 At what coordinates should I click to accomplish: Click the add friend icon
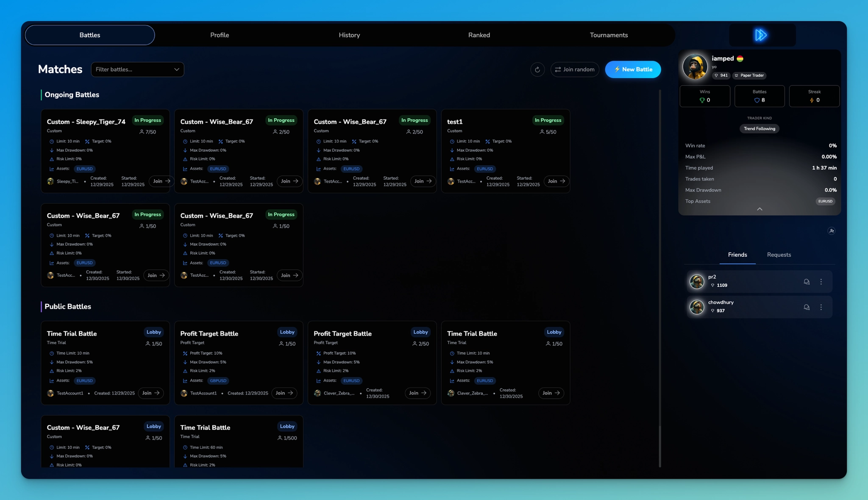click(x=832, y=231)
